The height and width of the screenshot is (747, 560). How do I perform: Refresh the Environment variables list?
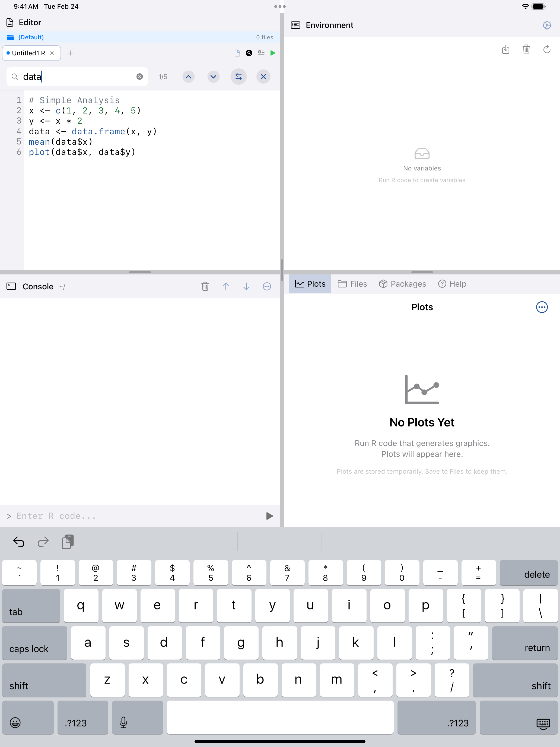[x=546, y=50]
